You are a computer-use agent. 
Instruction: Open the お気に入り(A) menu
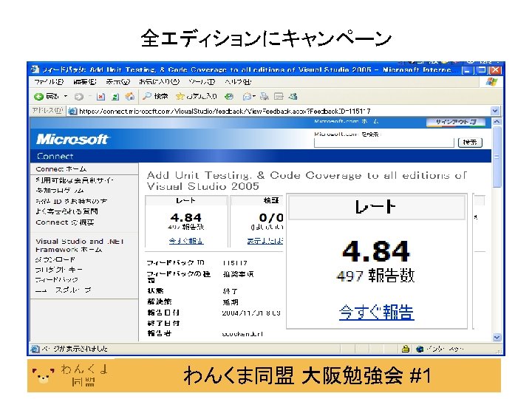coord(159,82)
